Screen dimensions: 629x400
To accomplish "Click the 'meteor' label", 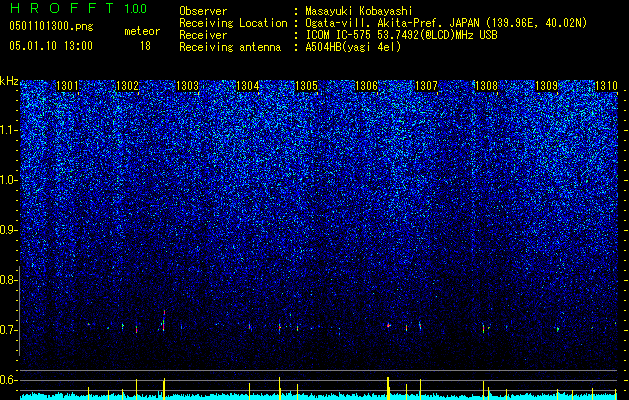I will pyautogui.click(x=142, y=31).
